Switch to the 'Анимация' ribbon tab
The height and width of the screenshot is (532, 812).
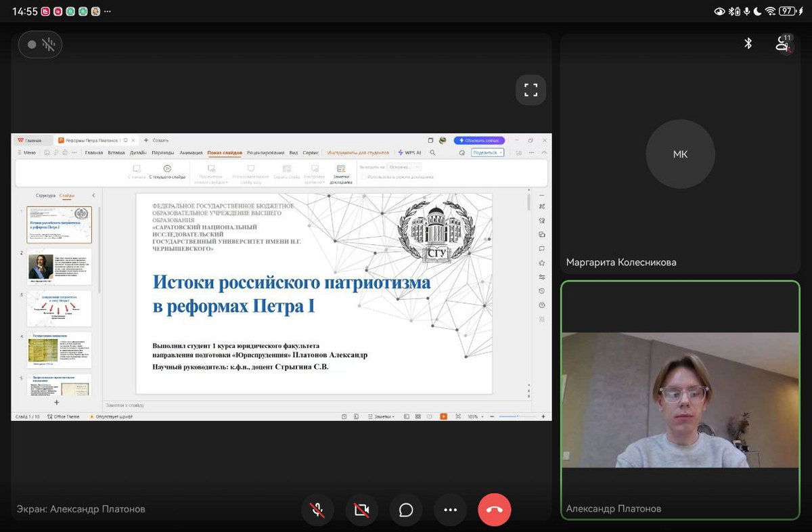[191, 153]
